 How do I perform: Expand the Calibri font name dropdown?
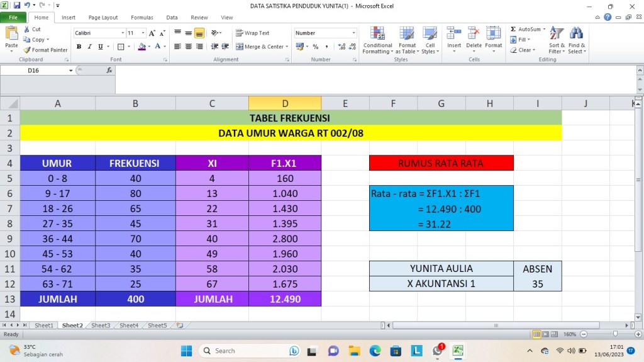pyautogui.click(x=123, y=33)
